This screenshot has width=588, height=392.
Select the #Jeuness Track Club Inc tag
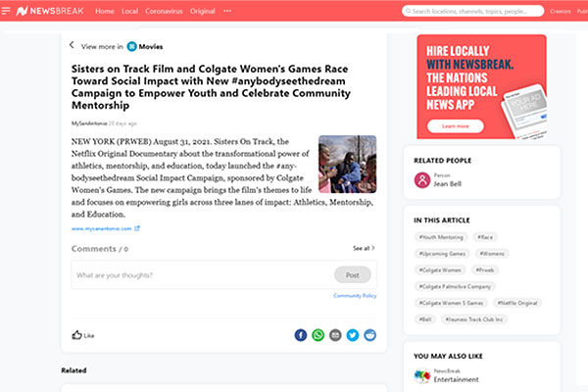474,319
